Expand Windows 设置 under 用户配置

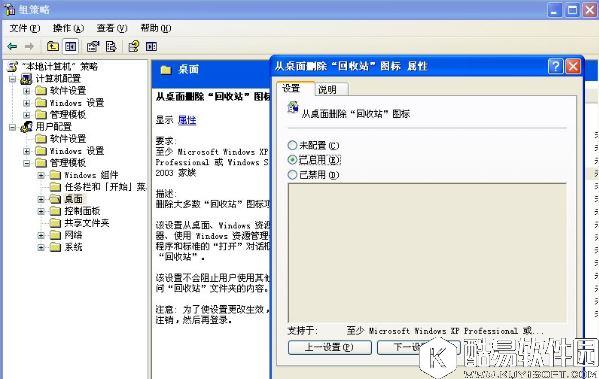(27, 151)
